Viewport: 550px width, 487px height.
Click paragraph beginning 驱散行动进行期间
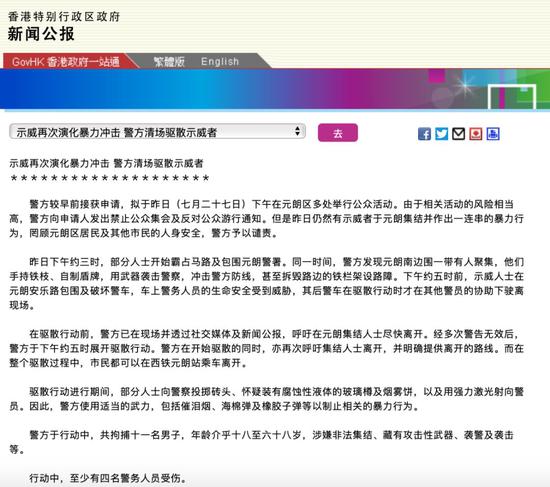tap(267, 399)
